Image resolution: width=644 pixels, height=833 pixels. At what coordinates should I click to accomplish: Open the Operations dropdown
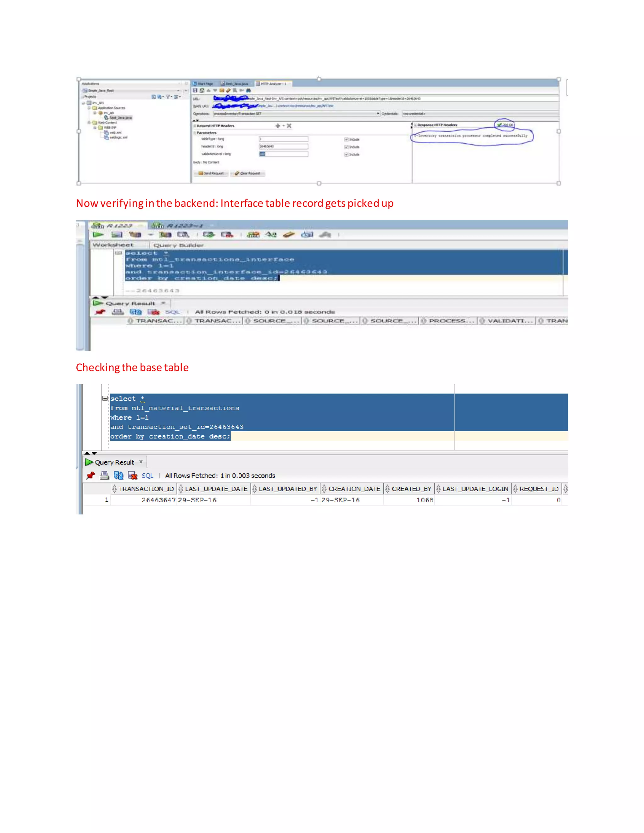coord(378,114)
